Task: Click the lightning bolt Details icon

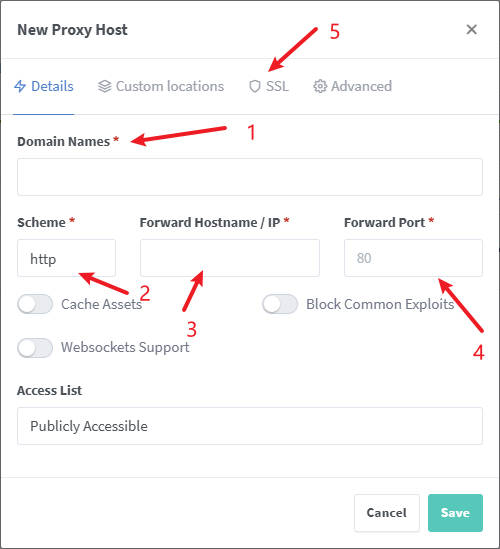Action: click(x=20, y=86)
